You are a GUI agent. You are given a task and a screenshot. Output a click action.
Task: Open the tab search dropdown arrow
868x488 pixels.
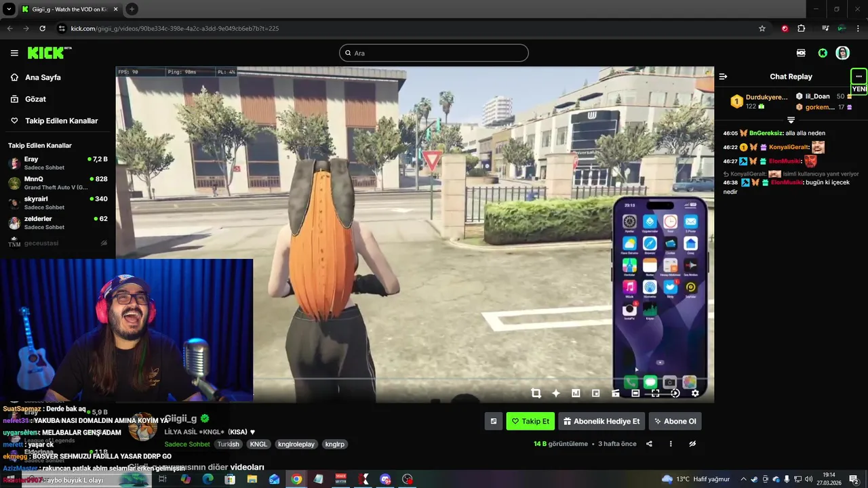click(9, 9)
